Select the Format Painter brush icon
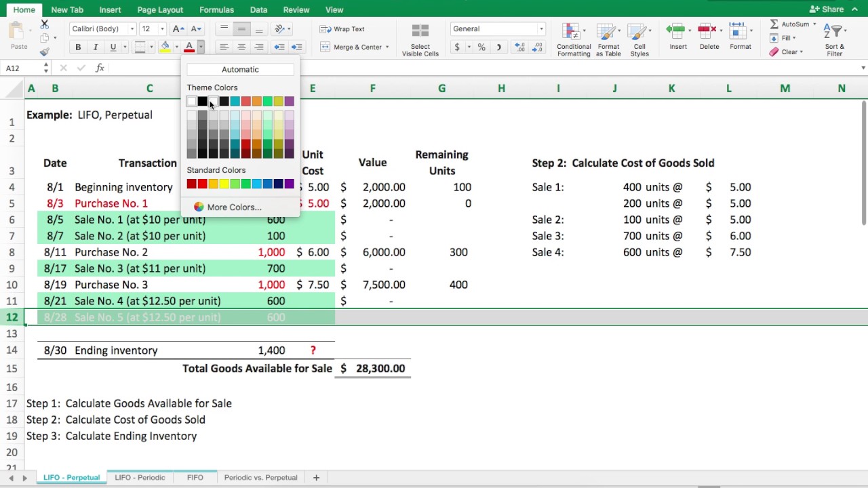 tap(45, 52)
